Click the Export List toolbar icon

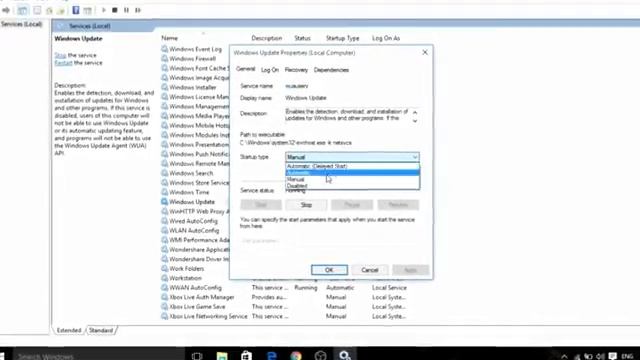click(61, 11)
